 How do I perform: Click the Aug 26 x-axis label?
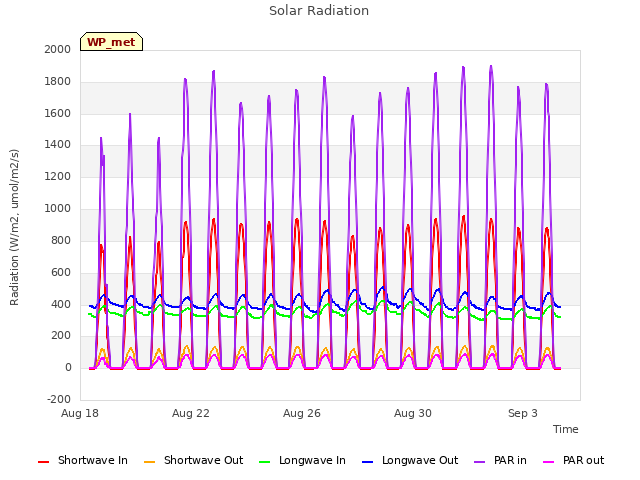point(302,413)
